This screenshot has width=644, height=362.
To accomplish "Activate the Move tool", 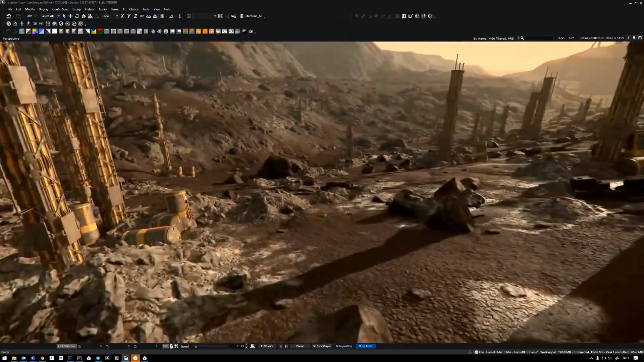I will pyautogui.click(x=70, y=16).
